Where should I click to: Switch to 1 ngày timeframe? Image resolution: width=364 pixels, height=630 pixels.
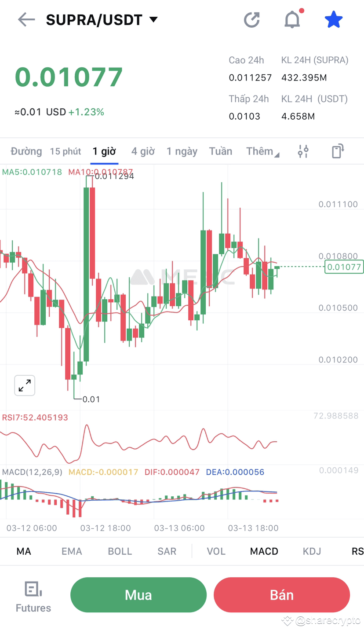[x=182, y=151]
